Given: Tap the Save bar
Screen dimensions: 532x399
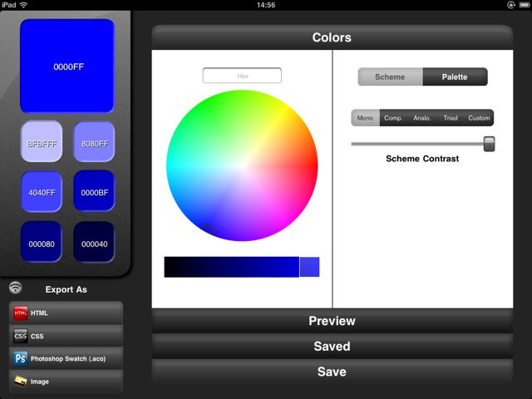Looking at the screenshot, I should pyautogui.click(x=332, y=372).
